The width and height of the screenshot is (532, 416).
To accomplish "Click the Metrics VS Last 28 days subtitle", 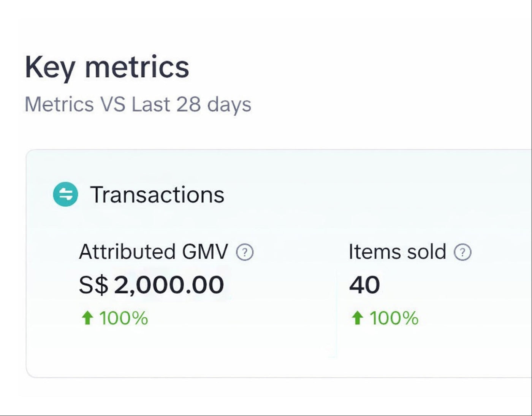I will click(138, 104).
